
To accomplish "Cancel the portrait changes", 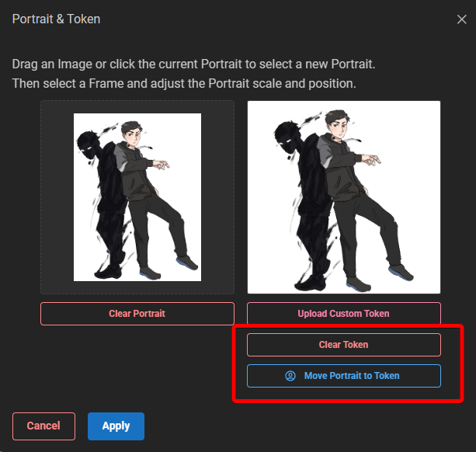I will pos(43,426).
